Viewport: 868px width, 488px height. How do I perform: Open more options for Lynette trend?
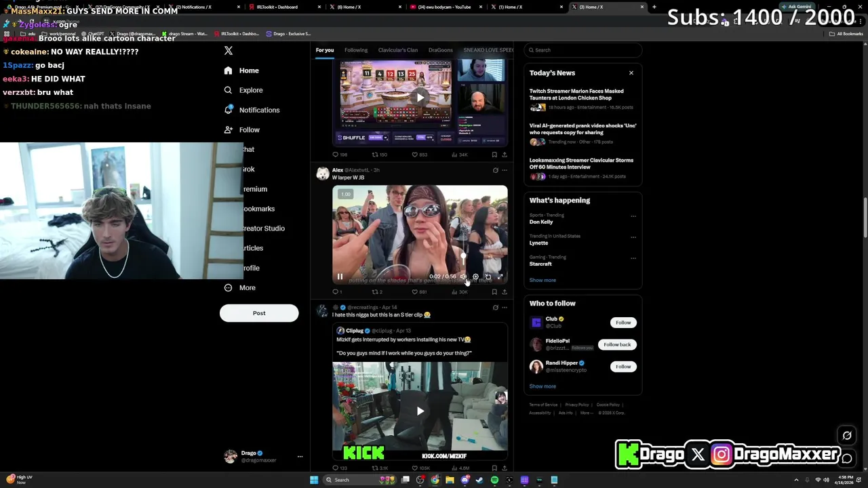633,237
